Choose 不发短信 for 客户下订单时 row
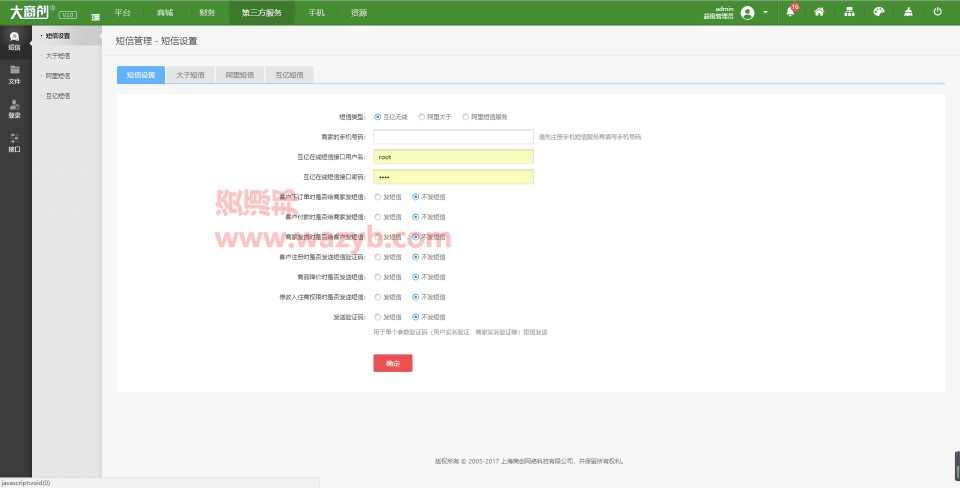960x488 pixels. 416,197
